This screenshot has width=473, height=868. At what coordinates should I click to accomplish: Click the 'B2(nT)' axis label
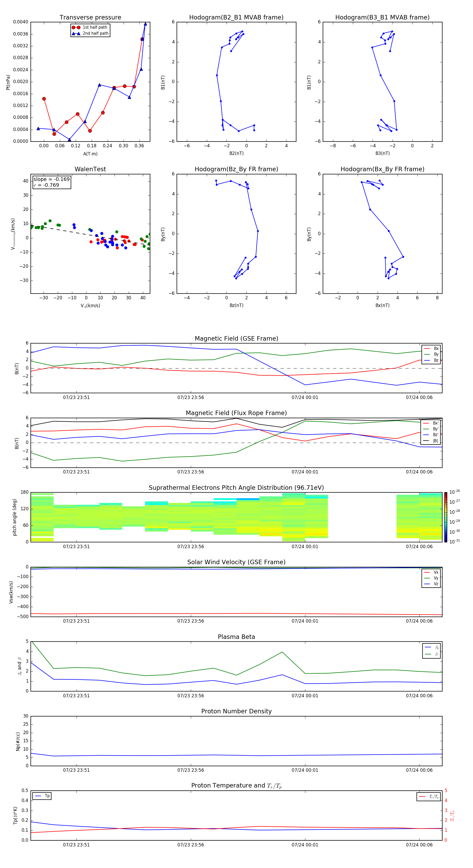236,153
